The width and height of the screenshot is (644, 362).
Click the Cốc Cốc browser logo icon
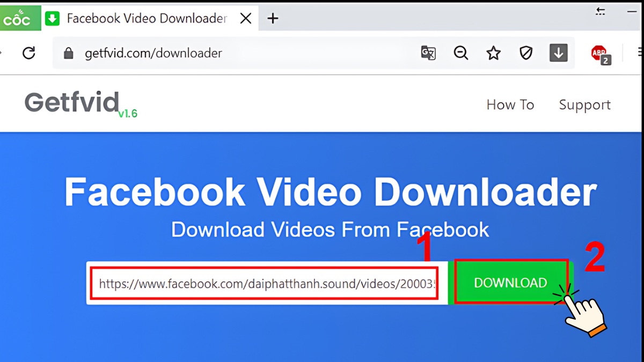click(x=20, y=17)
